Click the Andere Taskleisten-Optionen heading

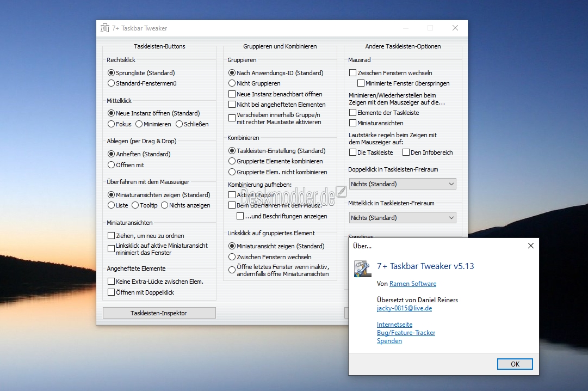pos(403,47)
